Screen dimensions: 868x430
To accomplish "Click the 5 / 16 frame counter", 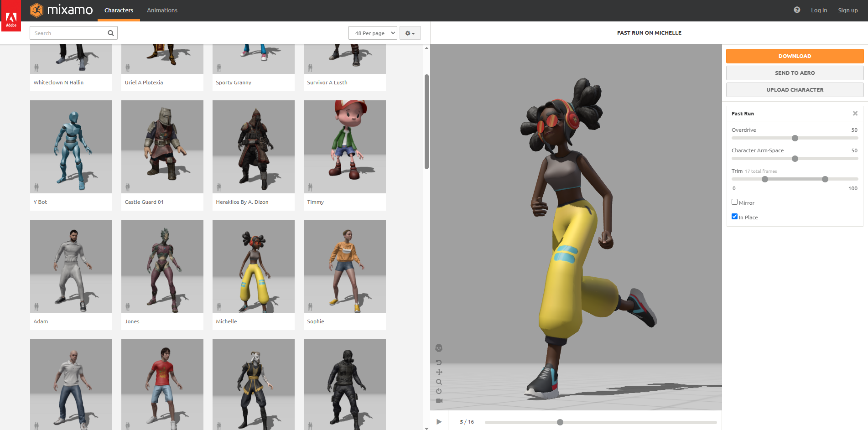I will pos(467,422).
